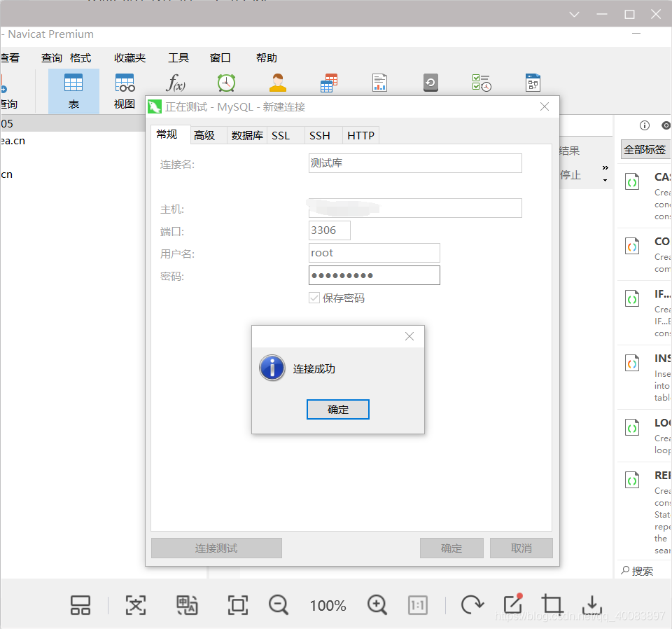Click the snippet search magnifier
Viewport: 672px width, 629px height.
point(625,570)
